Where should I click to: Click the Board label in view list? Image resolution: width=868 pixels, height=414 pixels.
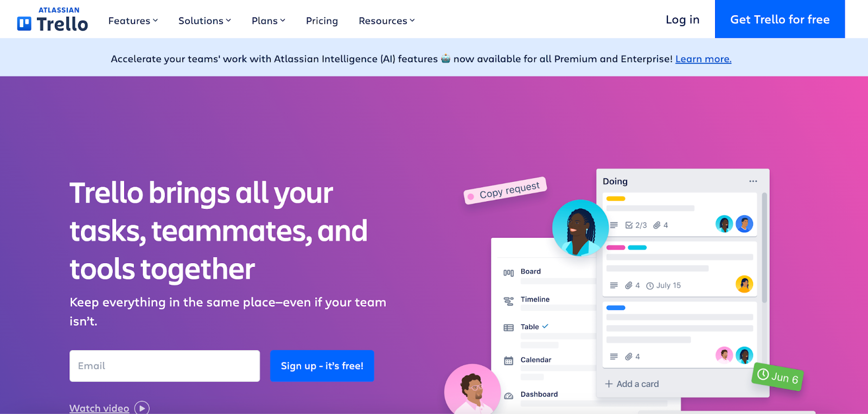(x=531, y=271)
